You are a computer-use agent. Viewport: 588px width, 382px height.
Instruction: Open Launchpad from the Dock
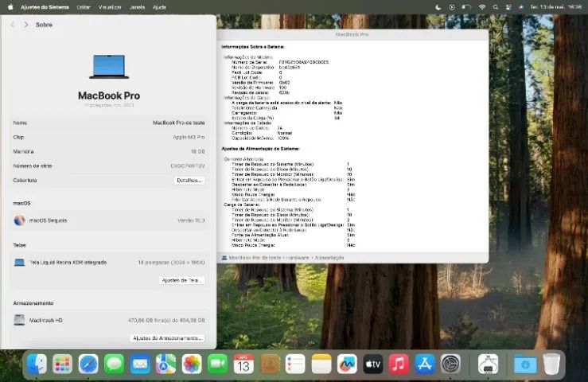pyautogui.click(x=62, y=364)
